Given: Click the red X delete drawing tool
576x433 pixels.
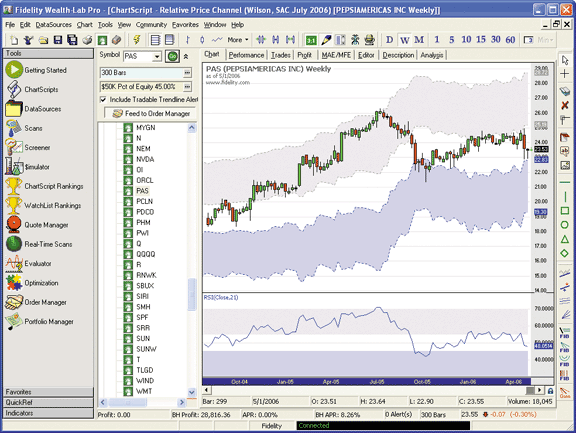Looking at the screenshot, I should 565,105.
